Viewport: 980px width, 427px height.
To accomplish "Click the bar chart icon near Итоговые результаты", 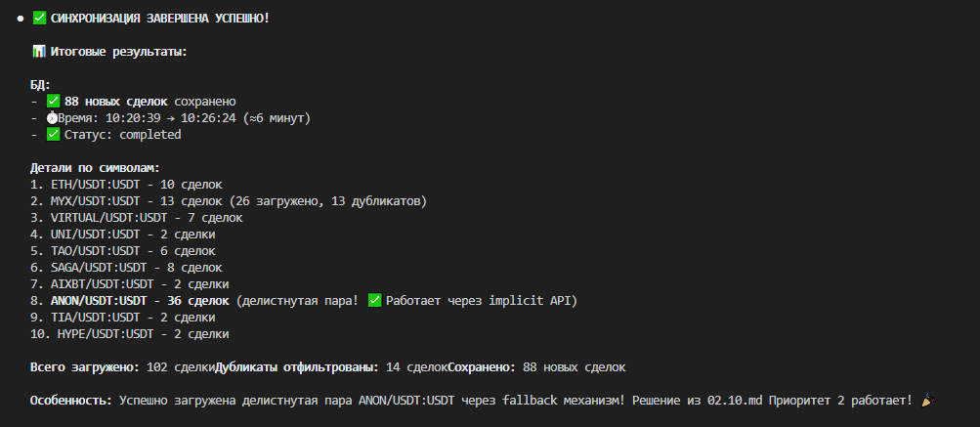I will [39, 52].
